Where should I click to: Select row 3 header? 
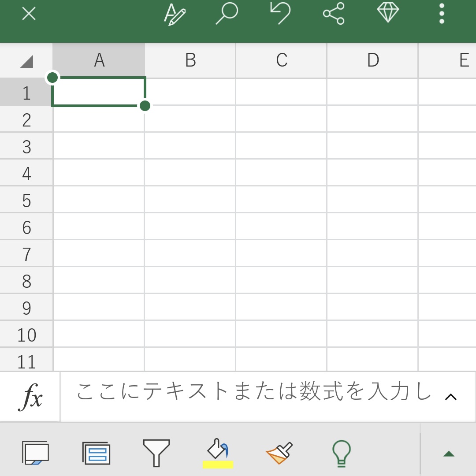coord(26,146)
